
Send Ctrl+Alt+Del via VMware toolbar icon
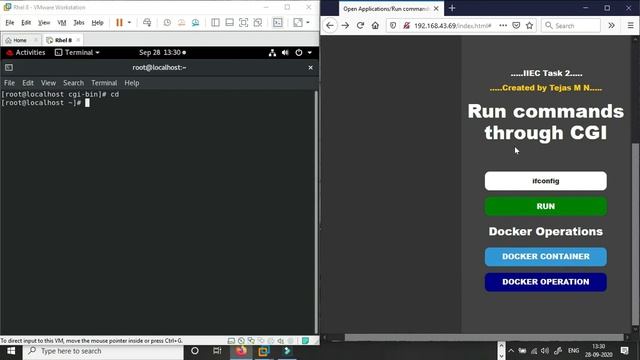point(147,22)
